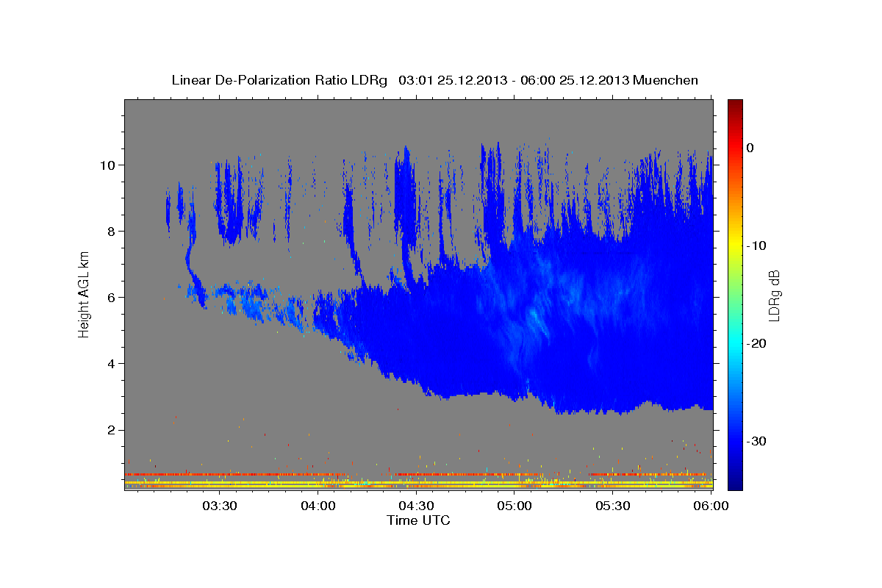Click the colorbar value -20
Screen dimensions: 882x588
click(x=757, y=343)
